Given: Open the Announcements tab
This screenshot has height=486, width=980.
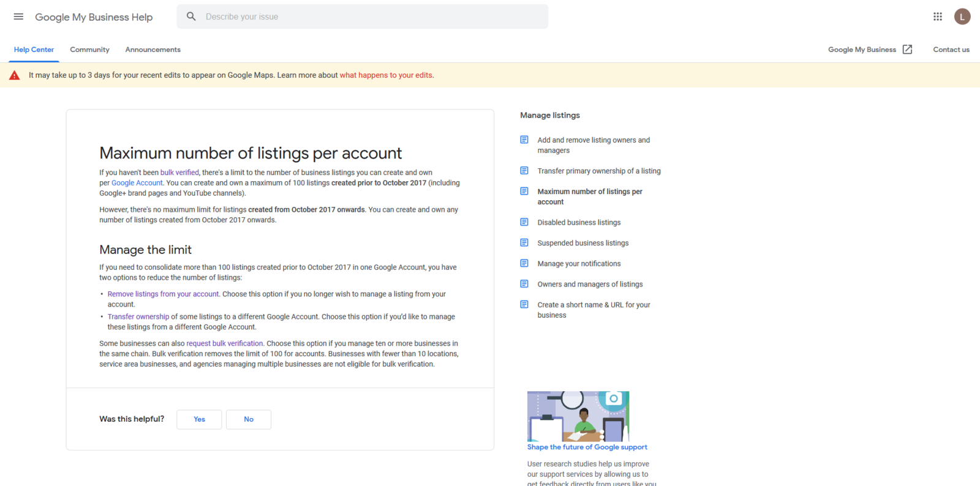Looking at the screenshot, I should [x=153, y=50].
